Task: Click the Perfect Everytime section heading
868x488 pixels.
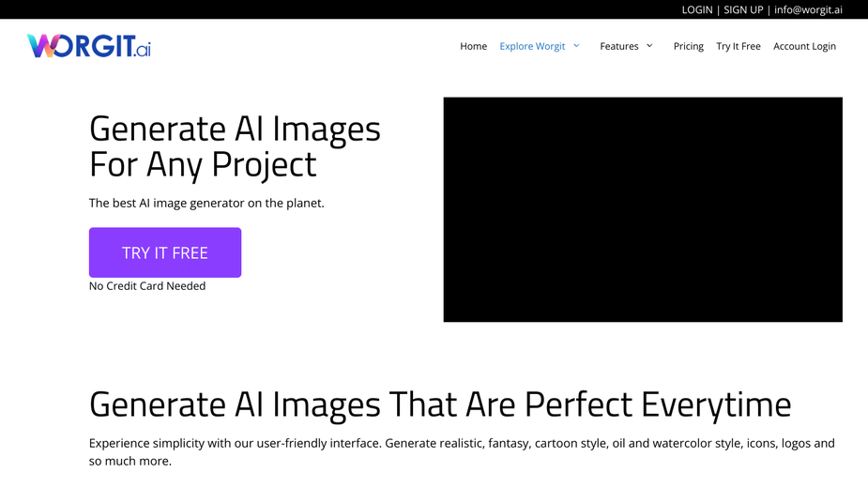Action: coord(440,404)
